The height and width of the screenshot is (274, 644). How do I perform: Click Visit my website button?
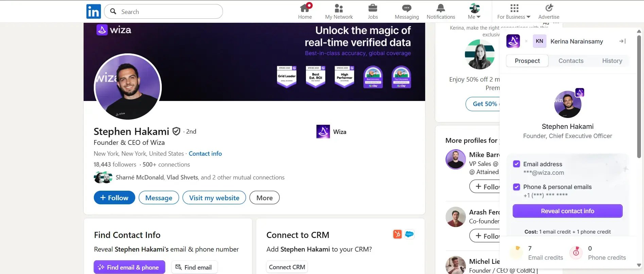pos(214,198)
